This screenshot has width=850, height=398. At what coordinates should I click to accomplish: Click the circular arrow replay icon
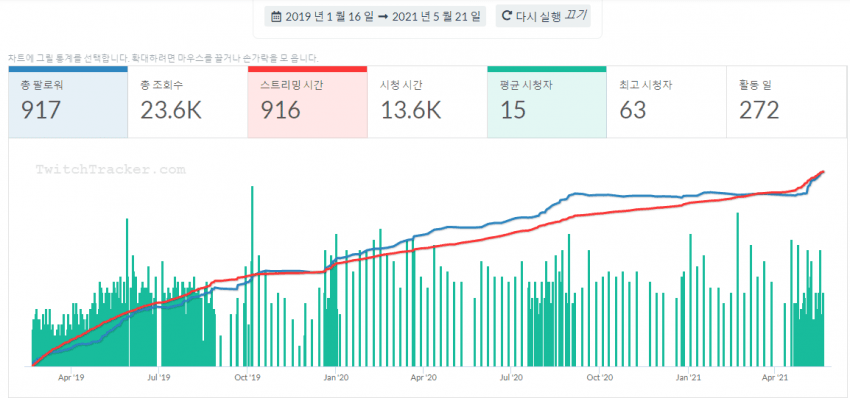point(507,15)
